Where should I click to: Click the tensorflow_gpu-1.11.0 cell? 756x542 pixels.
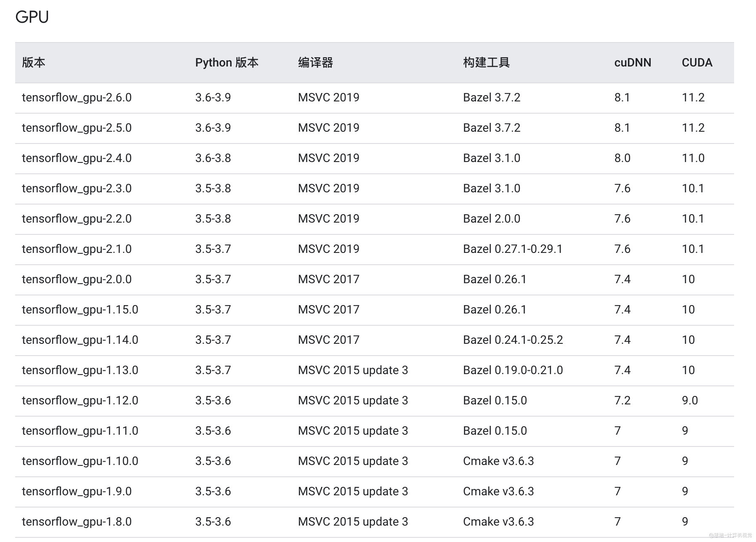tap(80, 431)
